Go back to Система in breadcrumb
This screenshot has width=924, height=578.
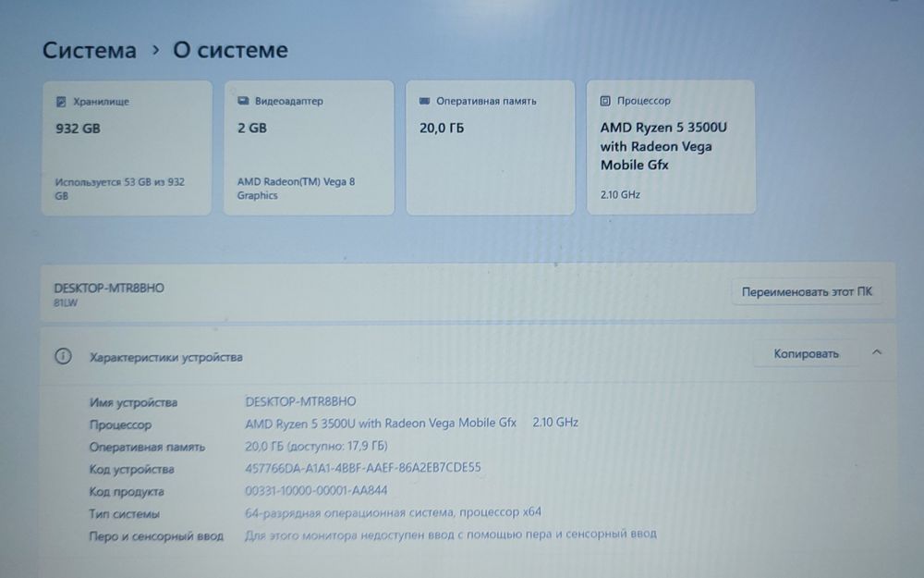(89, 50)
